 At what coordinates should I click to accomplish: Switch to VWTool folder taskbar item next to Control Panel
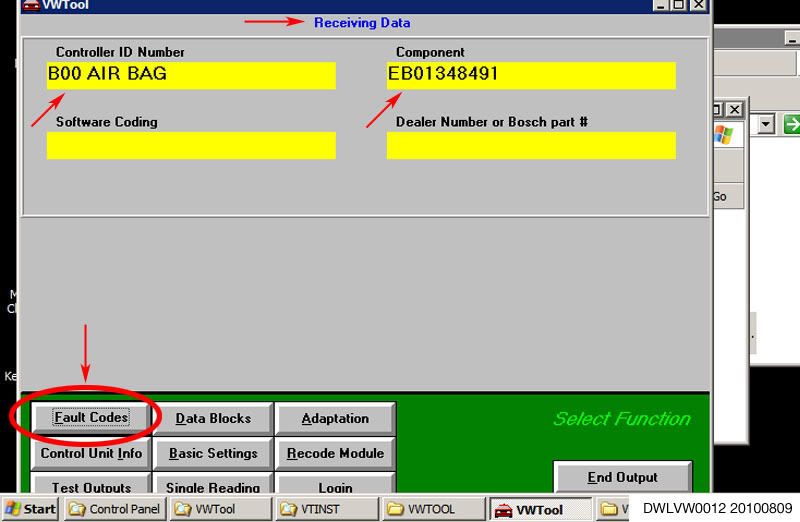click(220, 509)
